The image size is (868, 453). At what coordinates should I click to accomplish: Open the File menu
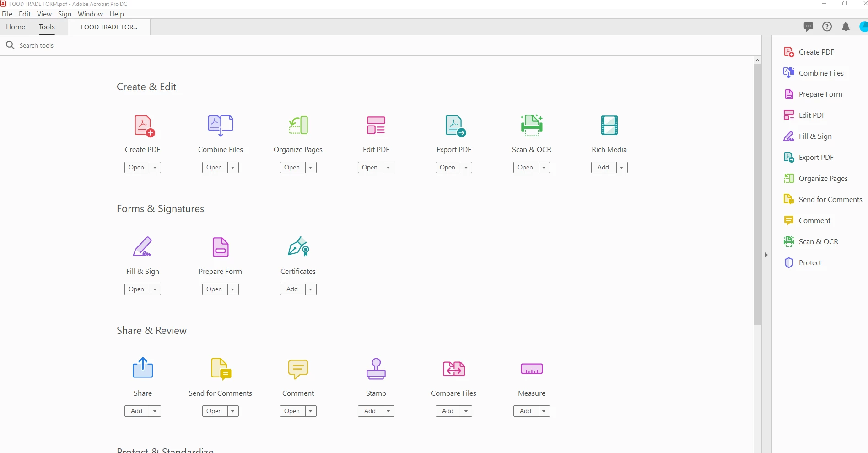pos(7,14)
